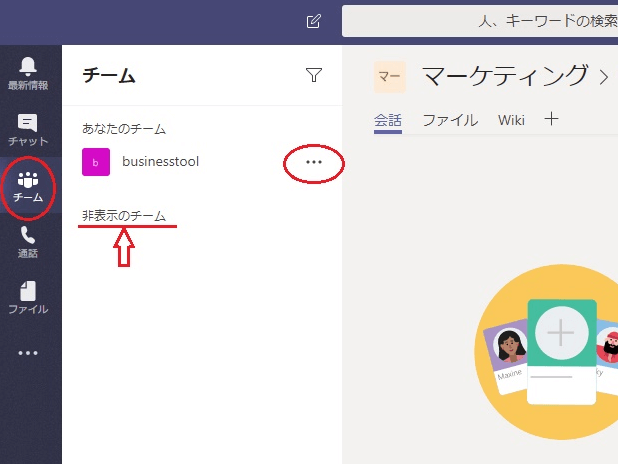Open more options for businesstool
This screenshot has width=618, height=464.
click(314, 161)
